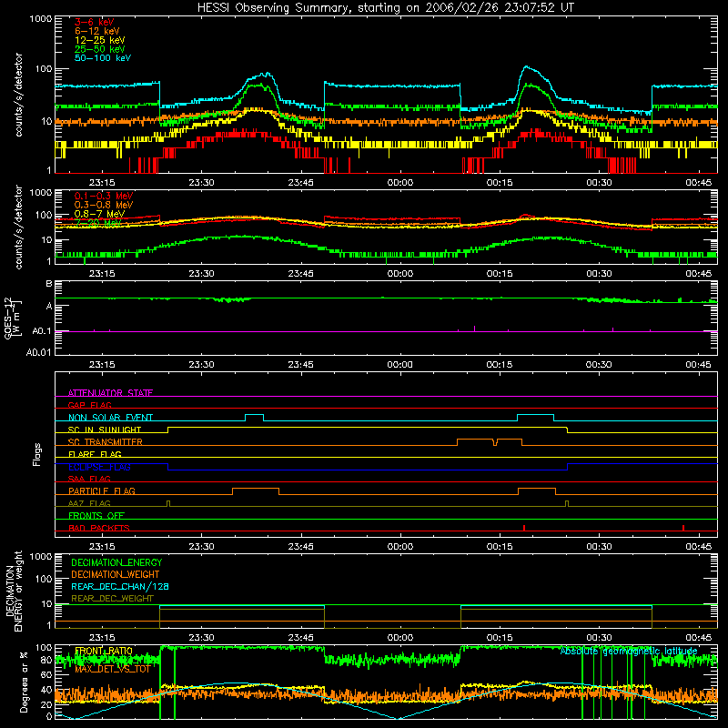Click the green FRONTS_OFF label

click(x=96, y=515)
